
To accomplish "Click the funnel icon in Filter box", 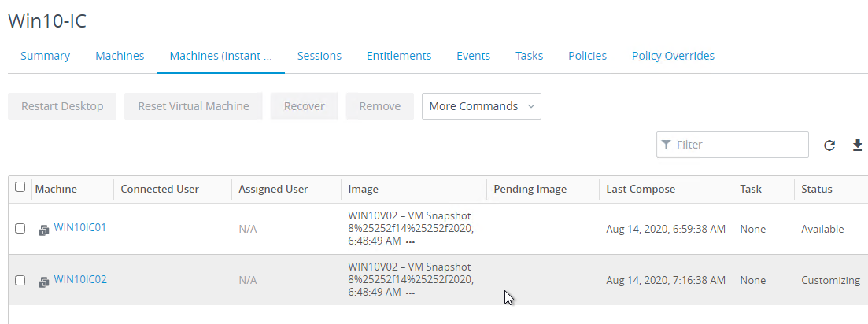I will click(x=667, y=145).
